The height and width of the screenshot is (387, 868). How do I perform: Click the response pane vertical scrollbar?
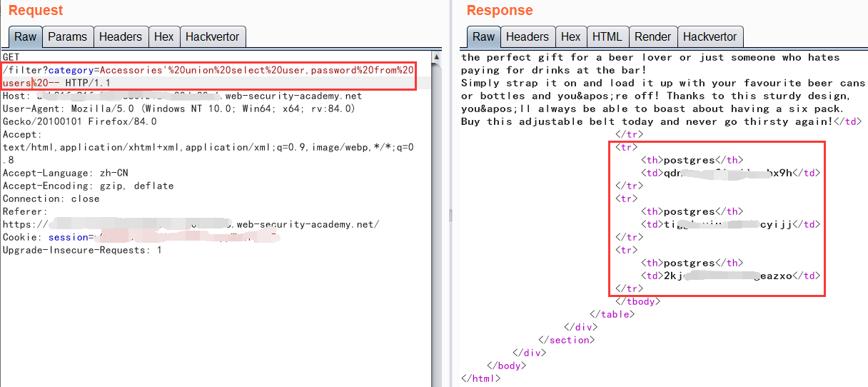coord(863,214)
